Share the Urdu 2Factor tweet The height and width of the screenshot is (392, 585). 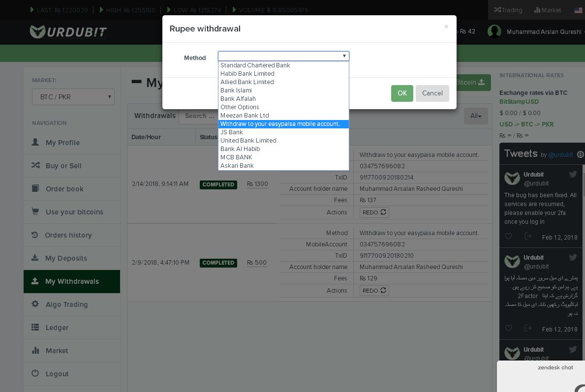[x=528, y=329]
